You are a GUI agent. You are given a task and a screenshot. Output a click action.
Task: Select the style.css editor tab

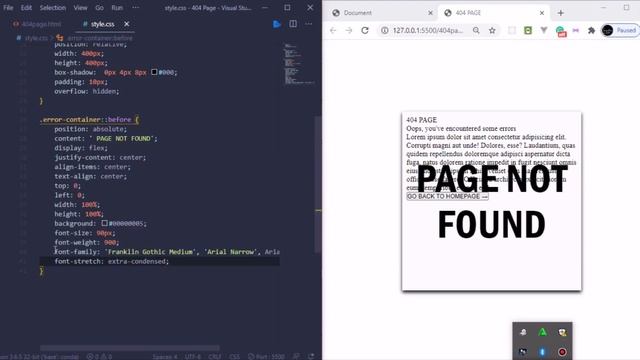(x=102, y=24)
